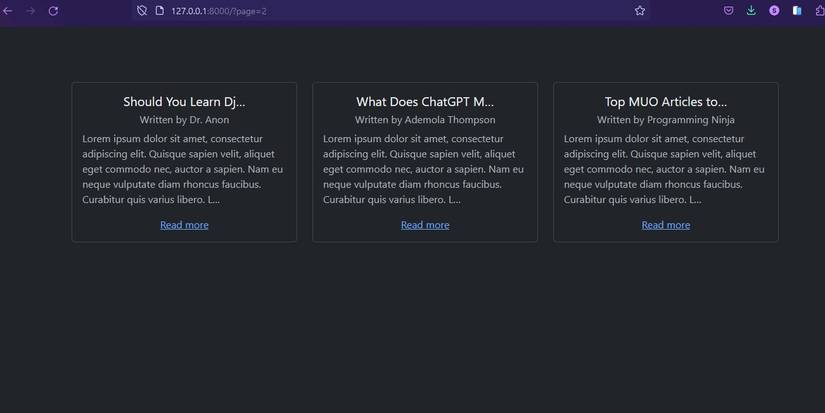Click the browser back arrow
This screenshot has height=413, width=825.
click(8, 11)
